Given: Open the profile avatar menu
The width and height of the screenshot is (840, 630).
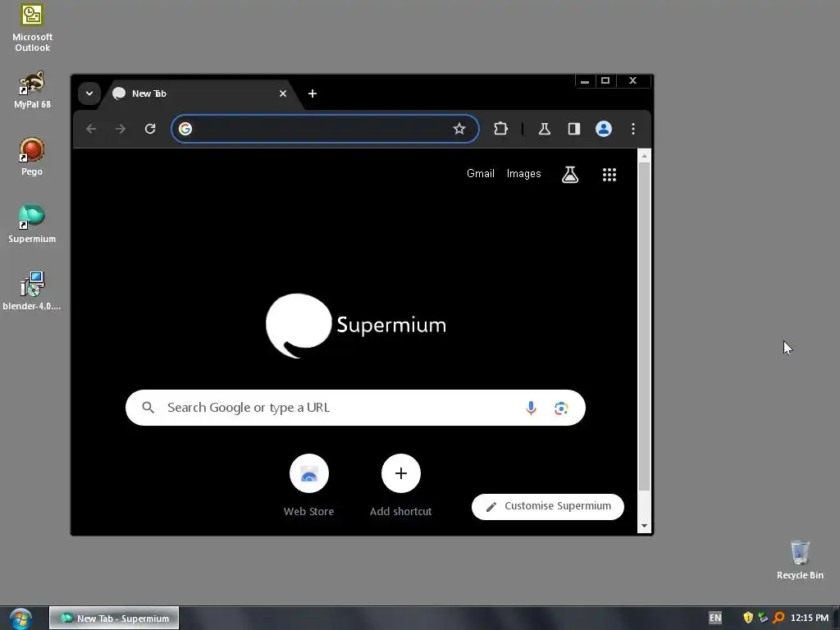Looking at the screenshot, I should (x=604, y=129).
